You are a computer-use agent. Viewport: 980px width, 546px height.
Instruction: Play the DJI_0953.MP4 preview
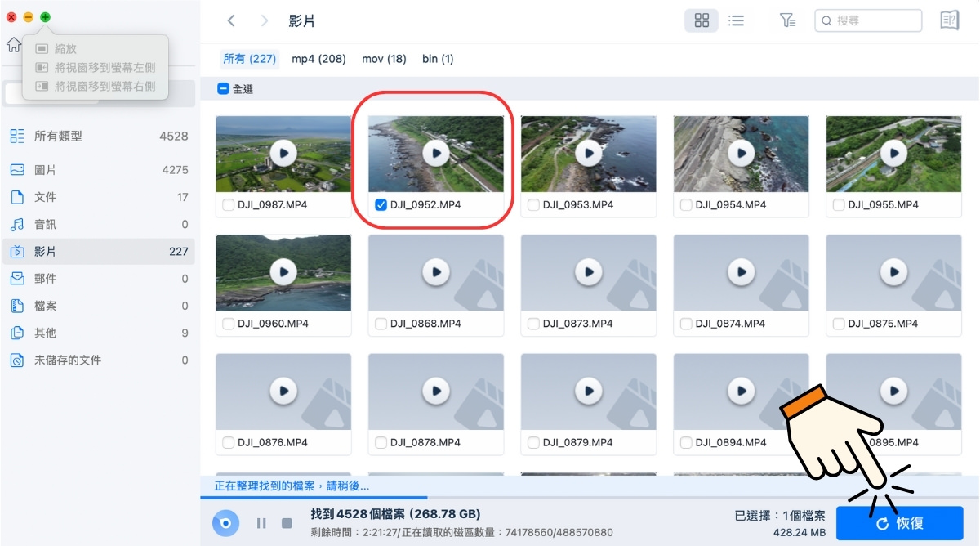click(588, 153)
